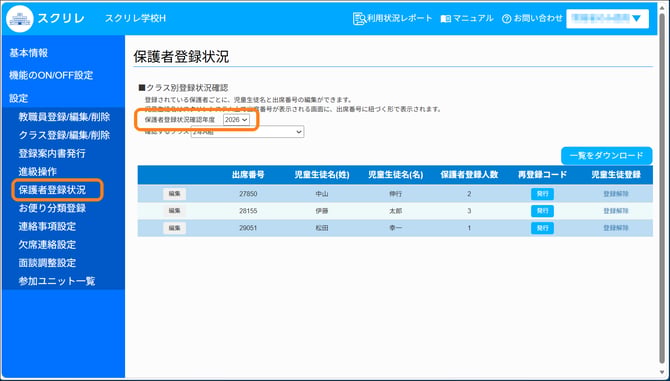670x381 pixels.
Task: Open 連絡事項設定 menu item
Action: click(x=47, y=226)
